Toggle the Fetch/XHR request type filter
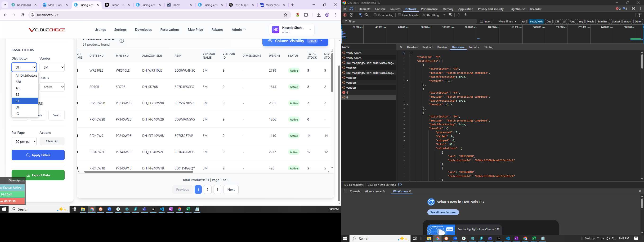Screen dimensions: 644x242 tap(536, 22)
